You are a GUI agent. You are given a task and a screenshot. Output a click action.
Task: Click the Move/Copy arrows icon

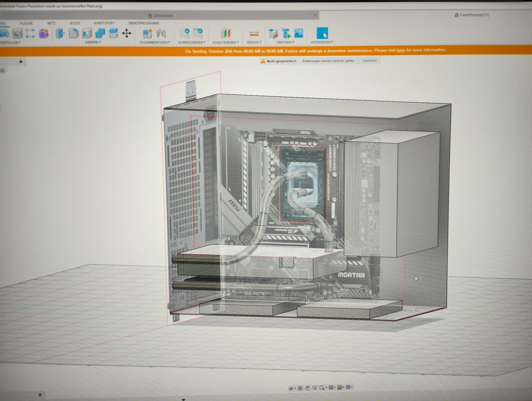126,33
